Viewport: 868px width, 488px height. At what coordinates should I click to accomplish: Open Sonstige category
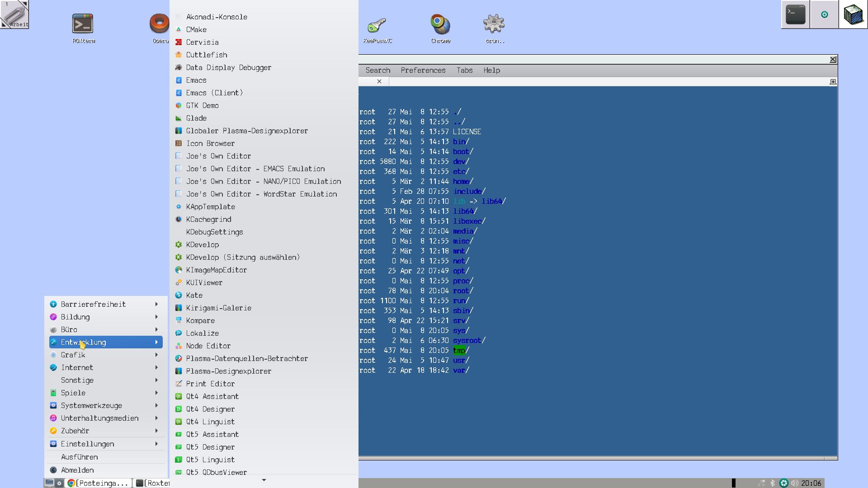(106, 380)
